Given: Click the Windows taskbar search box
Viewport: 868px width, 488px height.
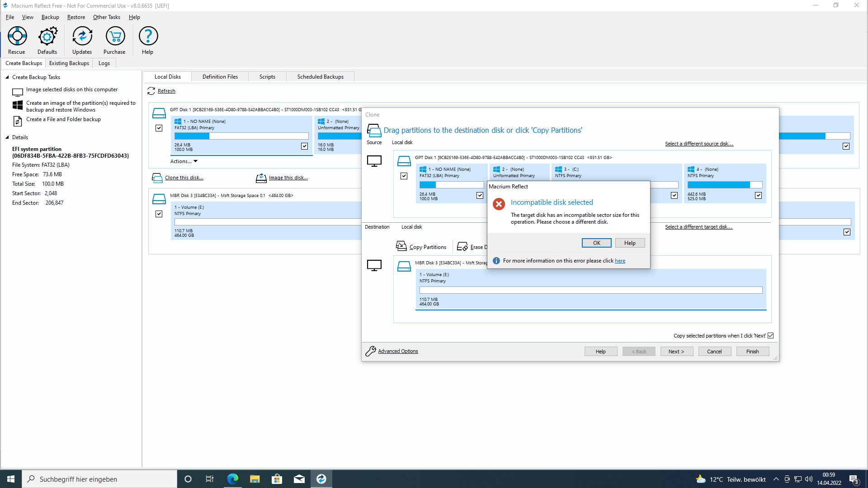Looking at the screenshot, I should (99, 479).
